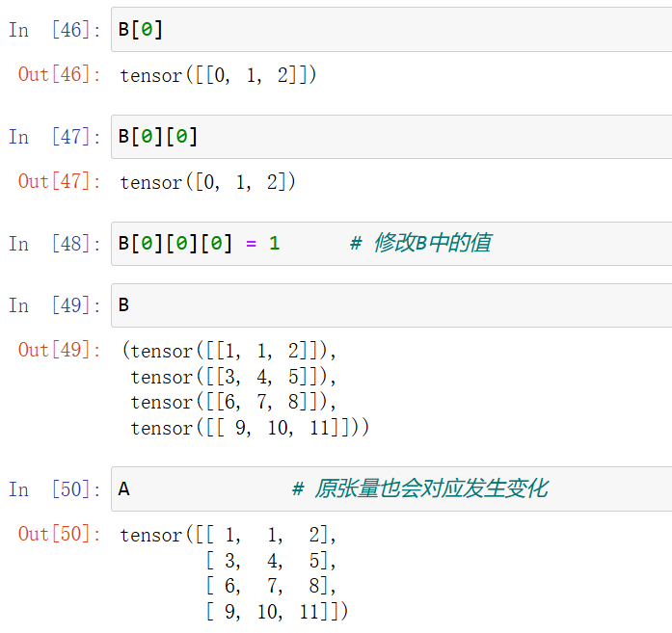Click the Out[50] row [ 6, 7, 8]
672x633 pixels.
pos(271,586)
